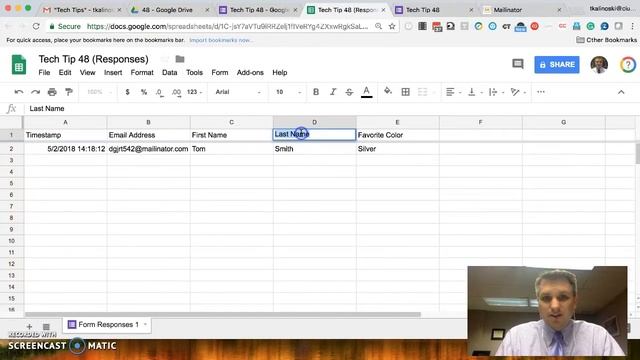Screen dimensions: 640x360
Task: Open comments speech bubble icon
Action: 518,64
